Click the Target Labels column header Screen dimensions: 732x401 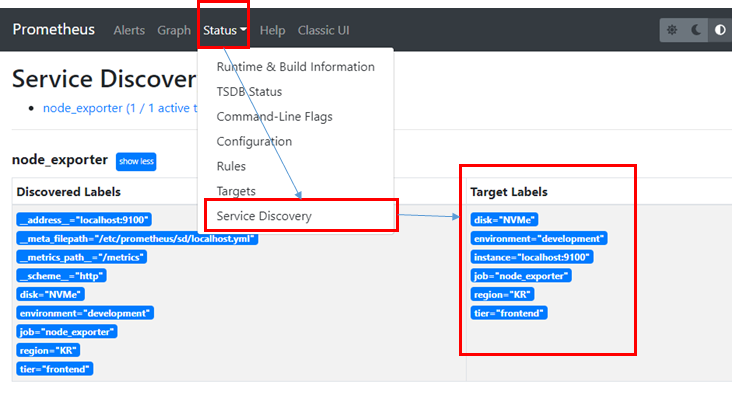pos(509,192)
